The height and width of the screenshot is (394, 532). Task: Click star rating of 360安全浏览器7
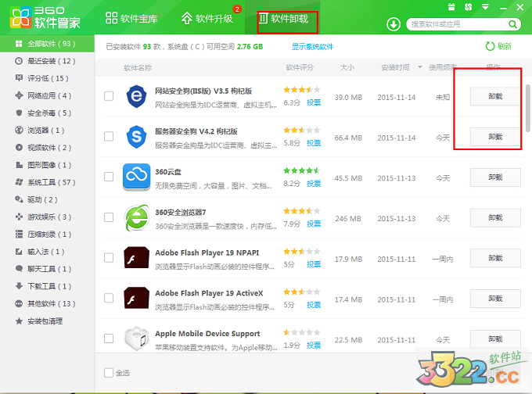pos(302,211)
